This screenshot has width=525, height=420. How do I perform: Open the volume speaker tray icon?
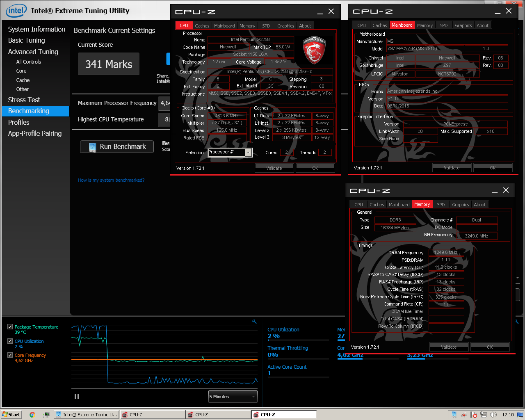[493, 415]
